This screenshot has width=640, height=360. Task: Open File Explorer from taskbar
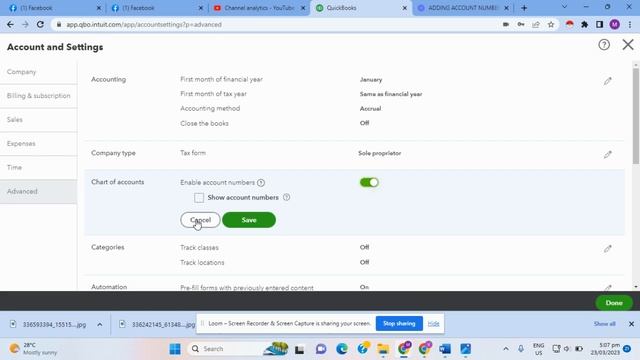pyautogui.click(x=383, y=349)
